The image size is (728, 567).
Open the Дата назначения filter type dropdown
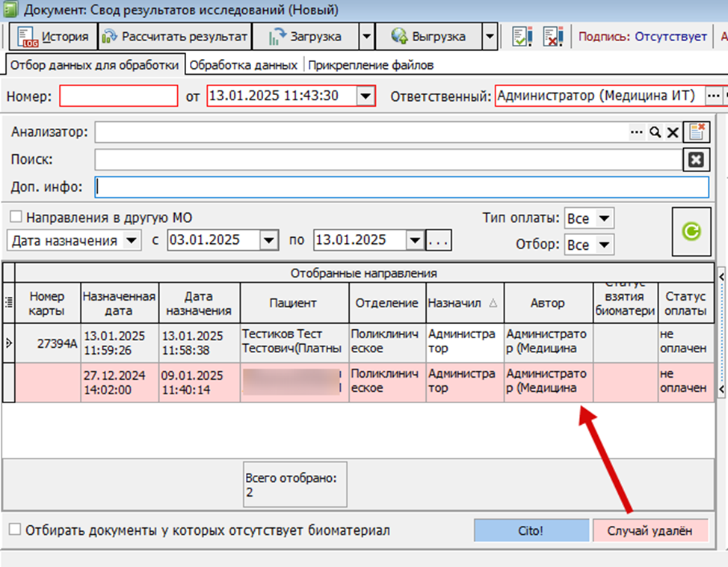(x=132, y=240)
